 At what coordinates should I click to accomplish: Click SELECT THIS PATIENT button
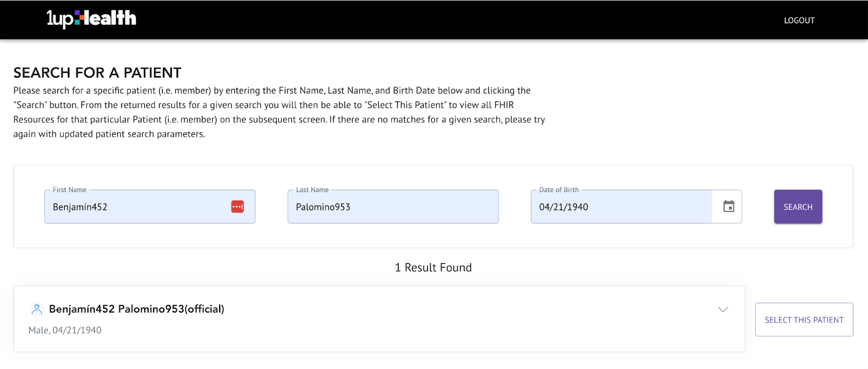(804, 320)
